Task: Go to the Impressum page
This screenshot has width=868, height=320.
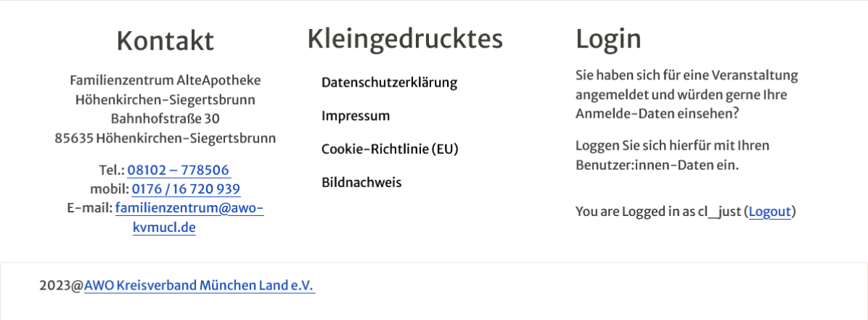Action: click(355, 116)
